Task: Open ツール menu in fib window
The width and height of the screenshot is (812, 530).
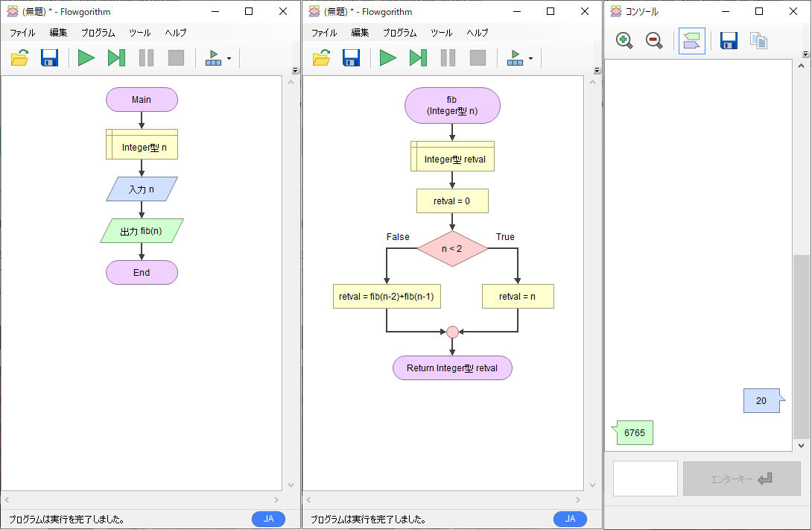Action: [x=442, y=33]
